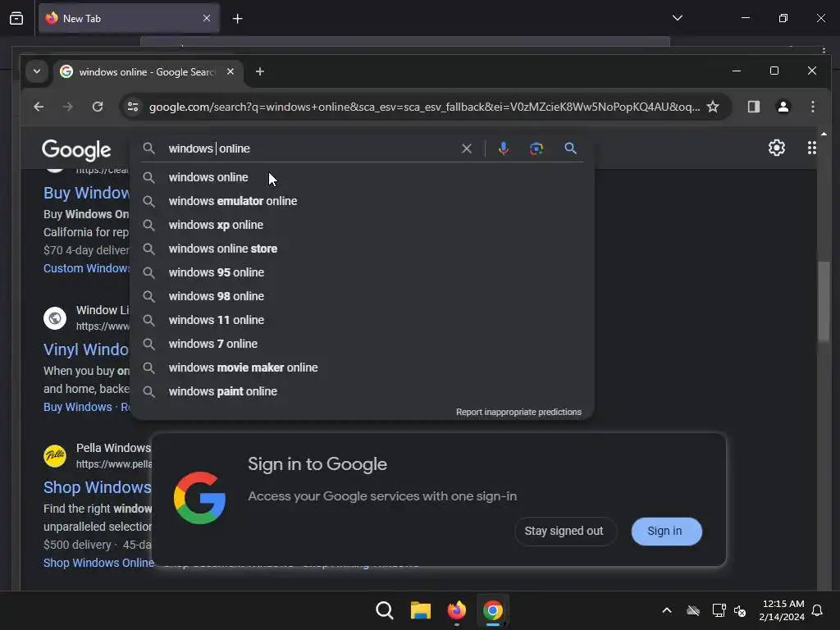Viewport: 840px width, 630px height.
Task: Select suggestion 'windows xp online'
Action: (362, 225)
